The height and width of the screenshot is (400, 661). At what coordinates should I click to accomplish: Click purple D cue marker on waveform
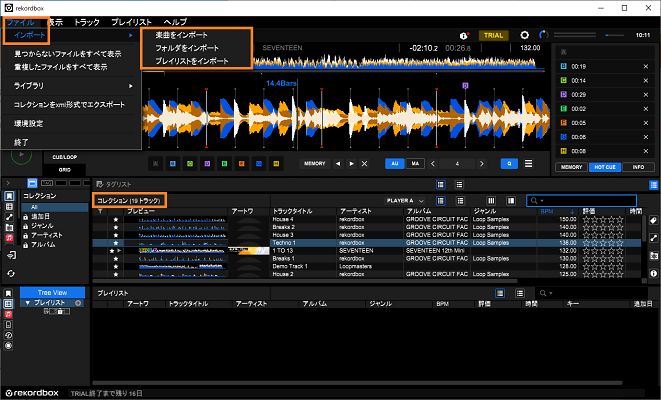[465, 86]
